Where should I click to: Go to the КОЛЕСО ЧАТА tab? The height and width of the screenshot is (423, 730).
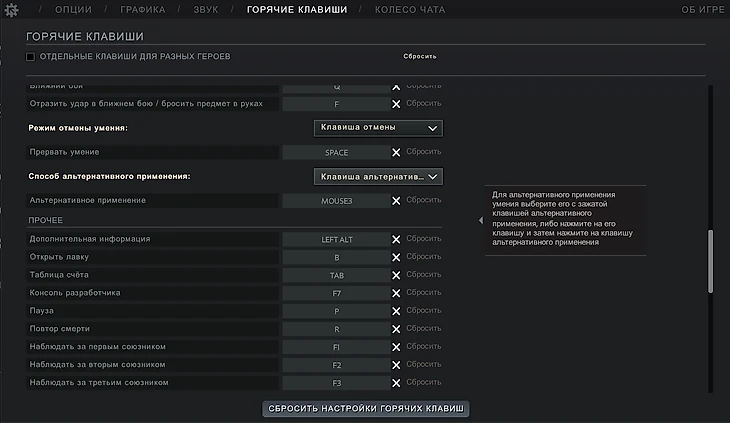coord(409,9)
